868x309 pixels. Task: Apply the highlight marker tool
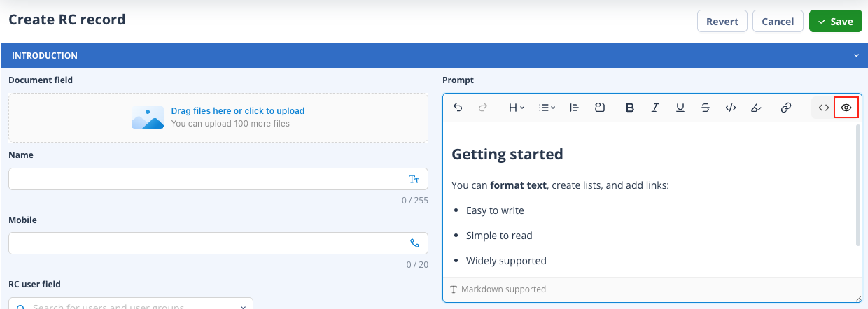click(756, 108)
